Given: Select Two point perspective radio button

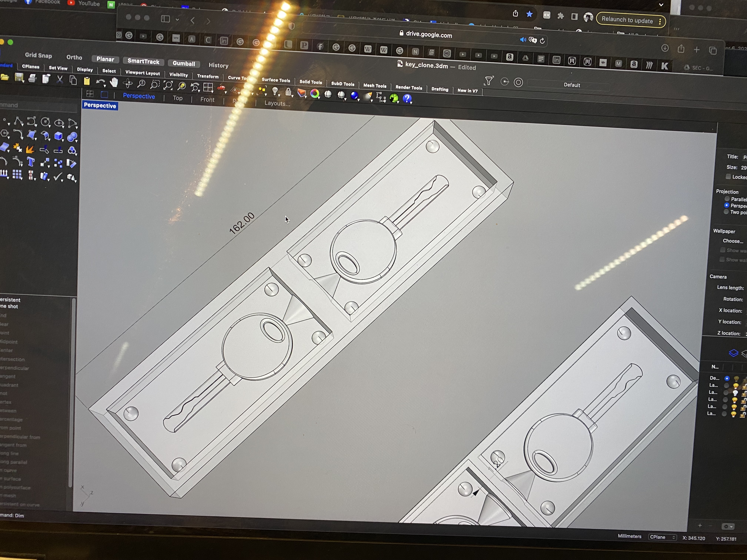Looking at the screenshot, I should tap(726, 212).
